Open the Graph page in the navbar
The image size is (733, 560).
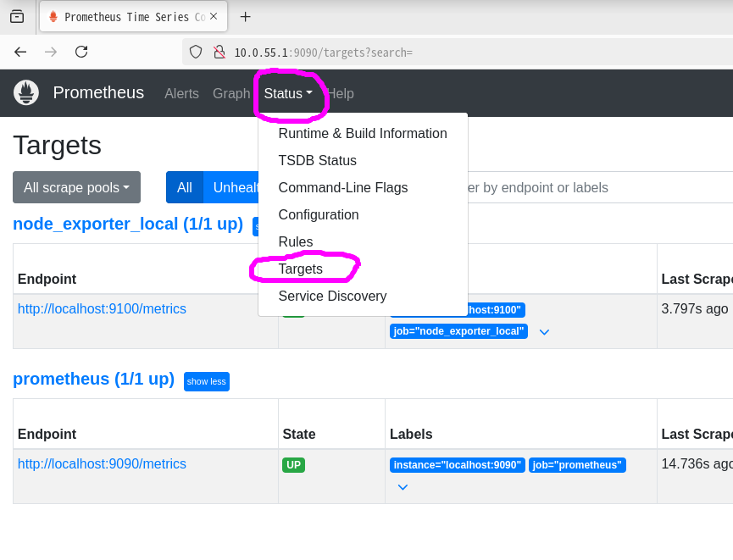point(231,93)
